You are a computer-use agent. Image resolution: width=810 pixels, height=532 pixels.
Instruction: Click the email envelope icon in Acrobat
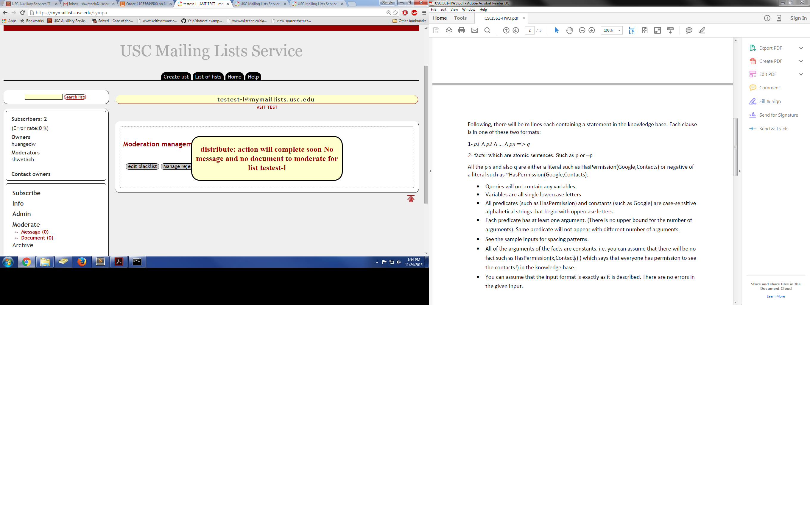click(474, 30)
